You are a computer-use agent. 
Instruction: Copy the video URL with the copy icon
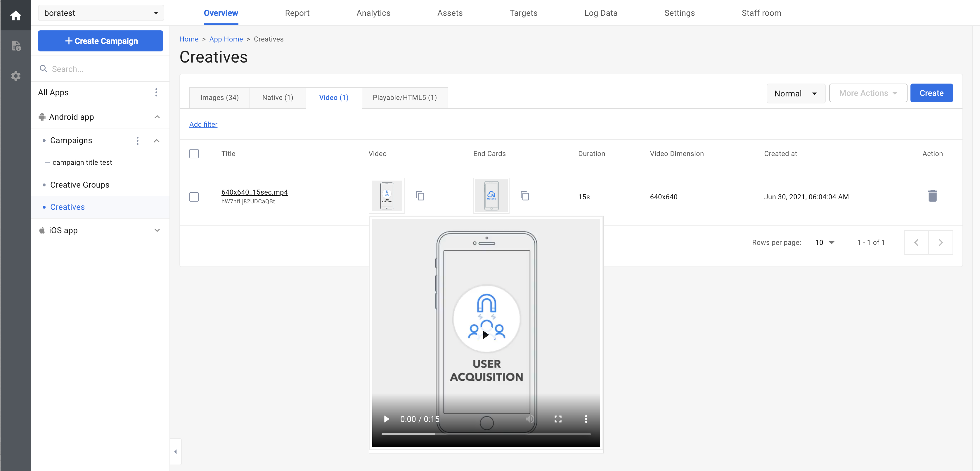420,196
